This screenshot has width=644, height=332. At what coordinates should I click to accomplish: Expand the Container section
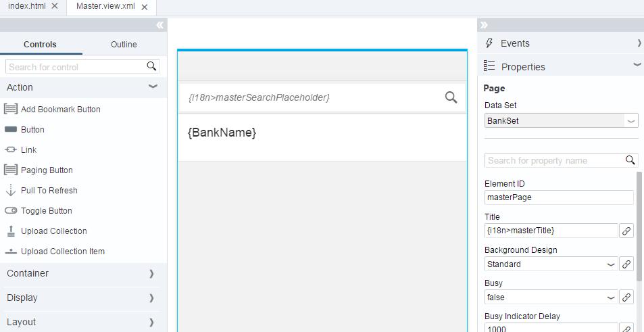[151, 274]
